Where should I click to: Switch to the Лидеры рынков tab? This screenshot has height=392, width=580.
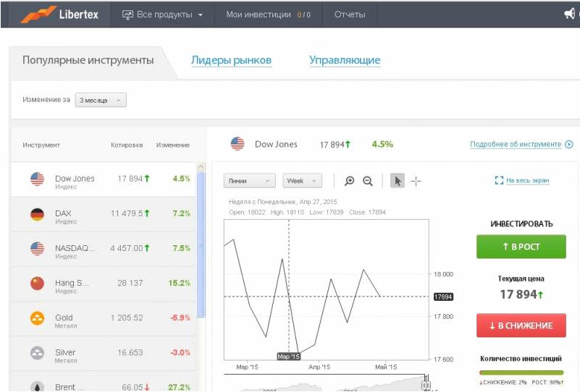(x=231, y=60)
